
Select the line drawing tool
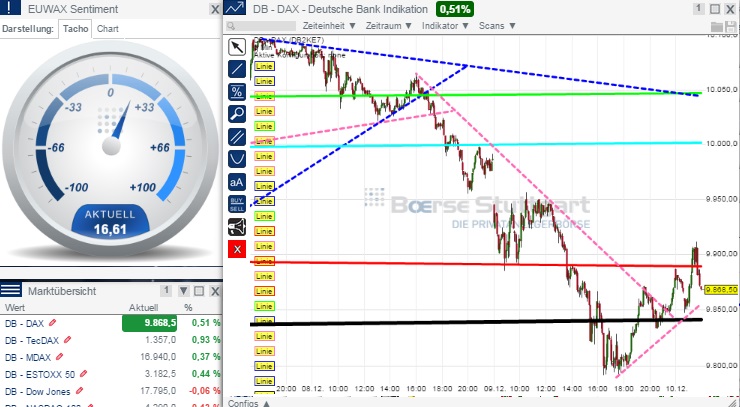point(237,69)
